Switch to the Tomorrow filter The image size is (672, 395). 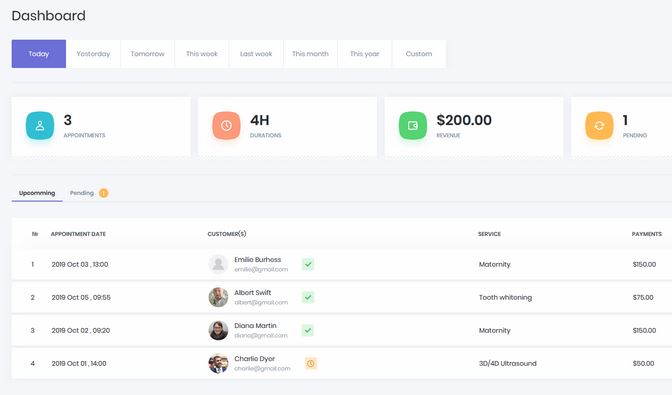coord(147,54)
